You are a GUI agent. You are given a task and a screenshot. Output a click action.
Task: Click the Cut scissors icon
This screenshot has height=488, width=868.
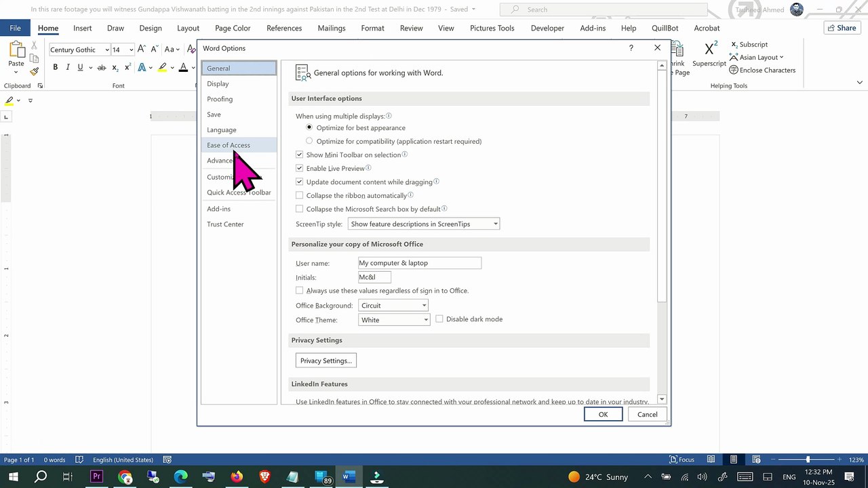click(x=34, y=45)
